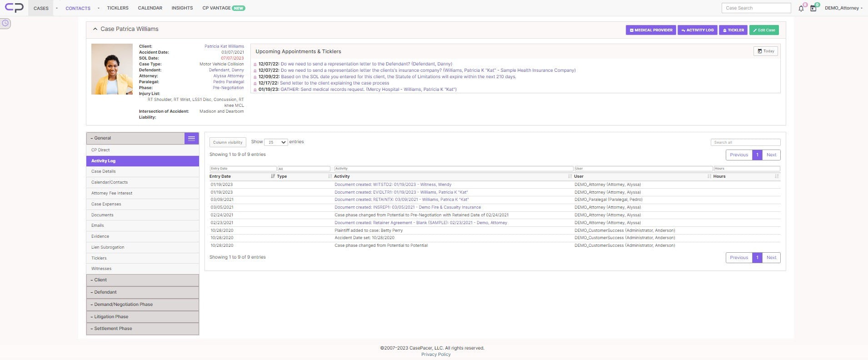Click the tickler bell icon beside 01/19/23 GATHER tickler

point(255,90)
